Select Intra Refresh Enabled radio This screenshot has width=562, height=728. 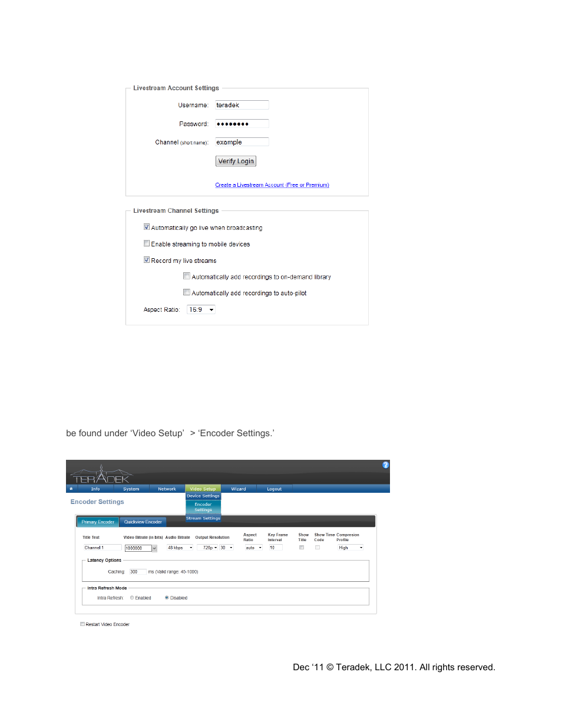coord(132,598)
